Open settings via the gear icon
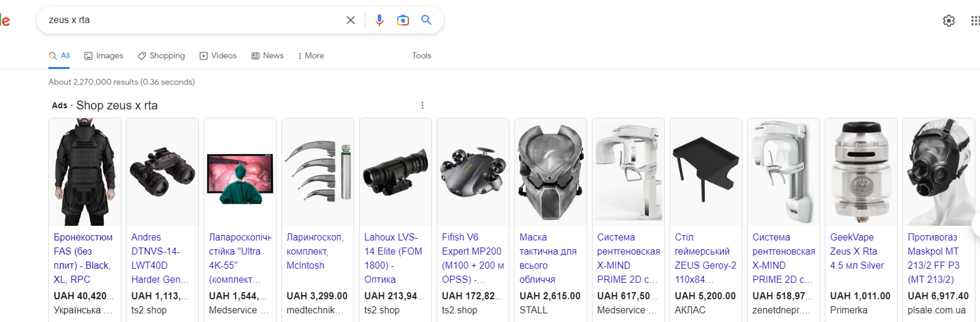The image size is (980, 322). 948,21
